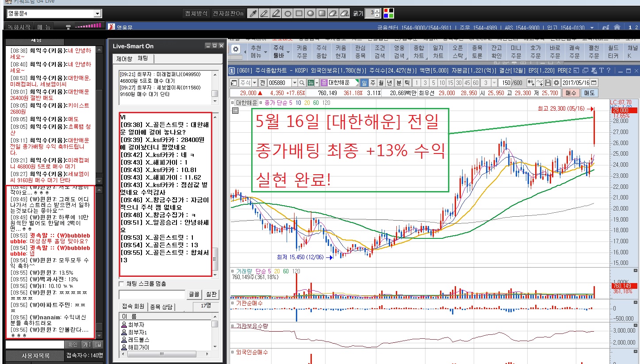Viewport: 640px width, 364px height.
Task: Open the 종목 상담 stock consultation tab
Action: pyautogui.click(x=162, y=307)
